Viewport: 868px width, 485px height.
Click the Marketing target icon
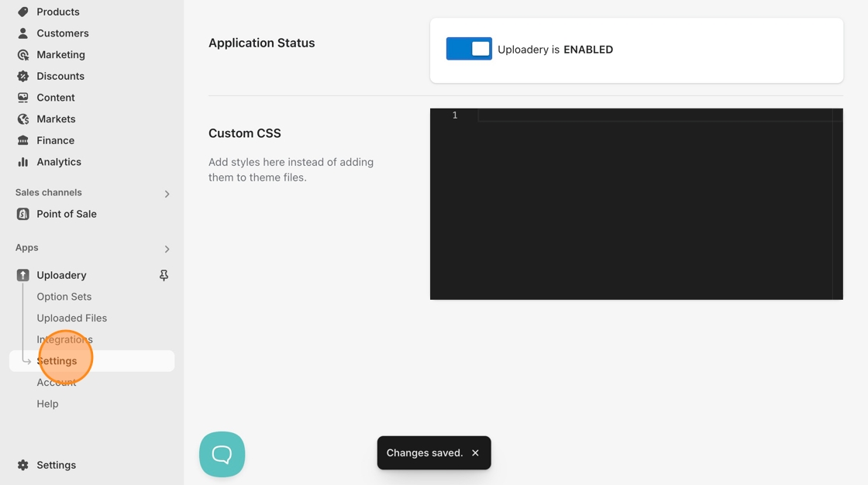pyautogui.click(x=22, y=55)
